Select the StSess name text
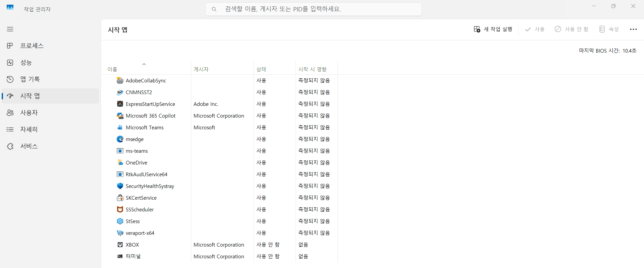This screenshot has height=268, width=644. pyautogui.click(x=133, y=221)
